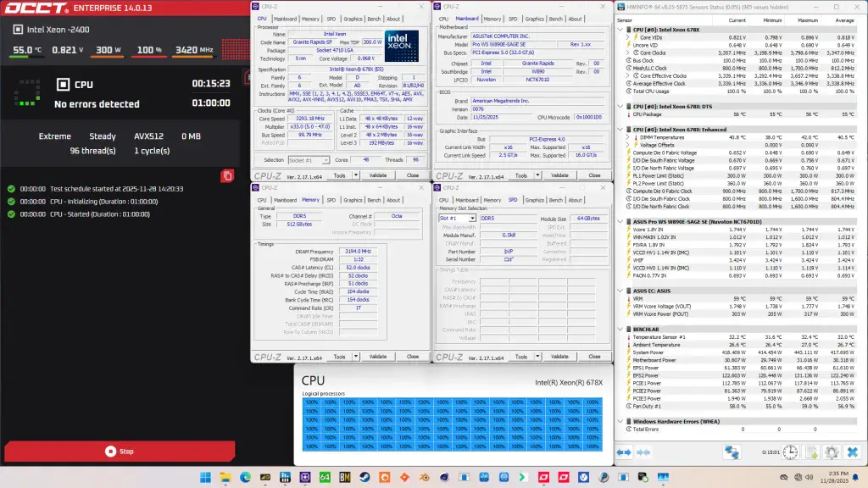
Task: Switch to the Graphics tab in CPU-Z
Action: pyautogui.click(x=353, y=19)
